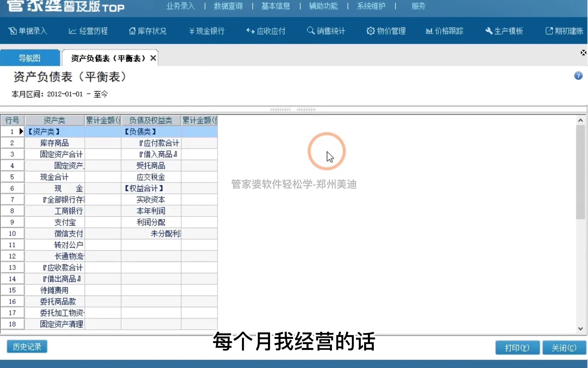Switch to the 导航图 tab

click(x=30, y=58)
